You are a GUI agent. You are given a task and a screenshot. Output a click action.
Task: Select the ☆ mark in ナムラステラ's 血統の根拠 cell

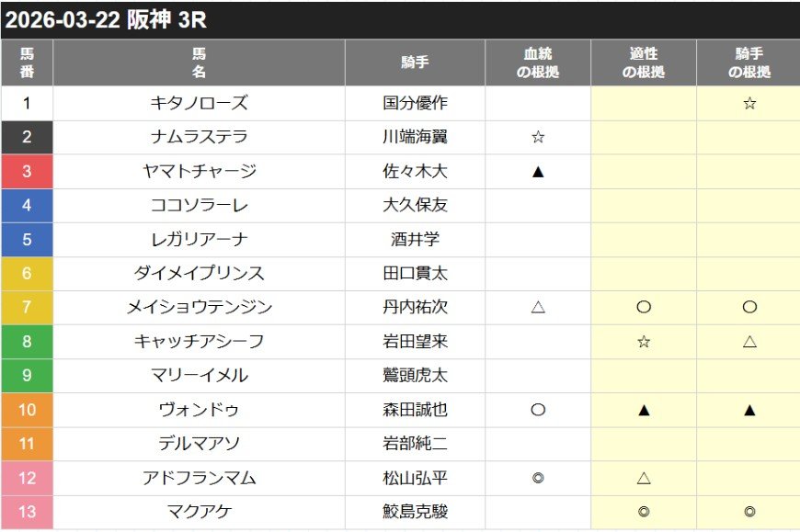(x=538, y=138)
